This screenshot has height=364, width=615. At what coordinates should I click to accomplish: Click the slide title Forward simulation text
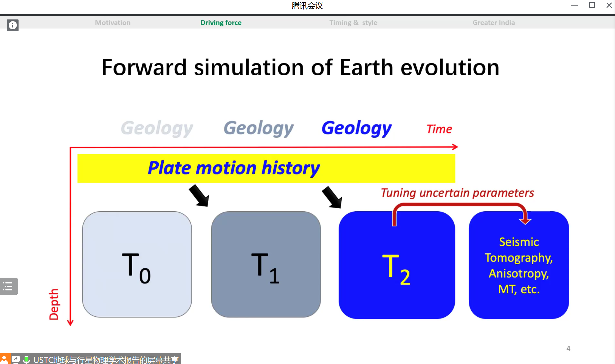[x=300, y=67]
